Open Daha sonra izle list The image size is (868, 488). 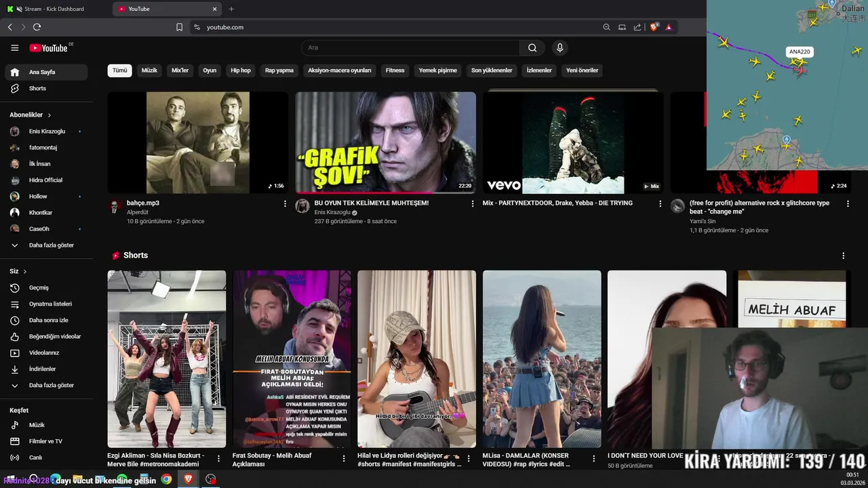(x=46, y=320)
